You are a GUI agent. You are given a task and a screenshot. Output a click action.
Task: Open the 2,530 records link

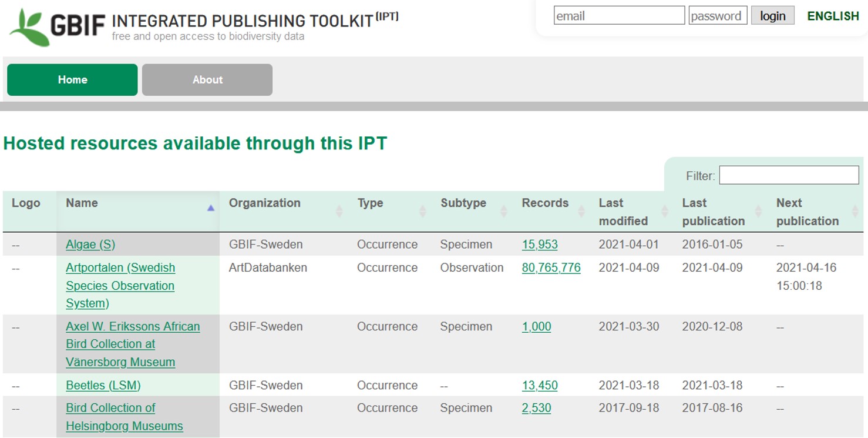tap(536, 408)
